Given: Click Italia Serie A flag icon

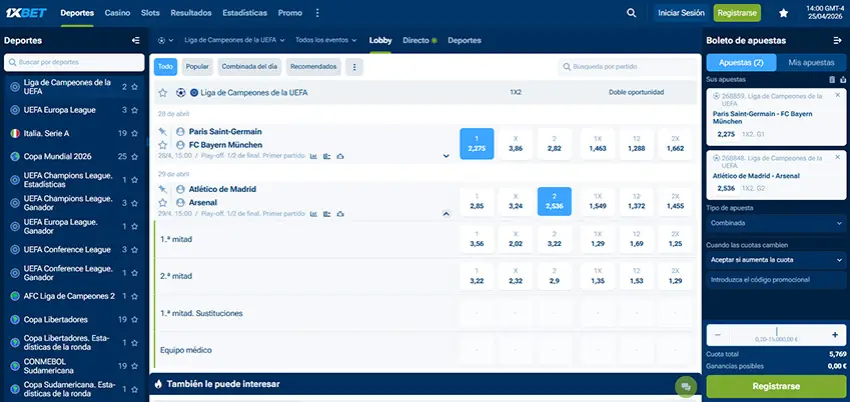Looking at the screenshot, I should 15,133.
